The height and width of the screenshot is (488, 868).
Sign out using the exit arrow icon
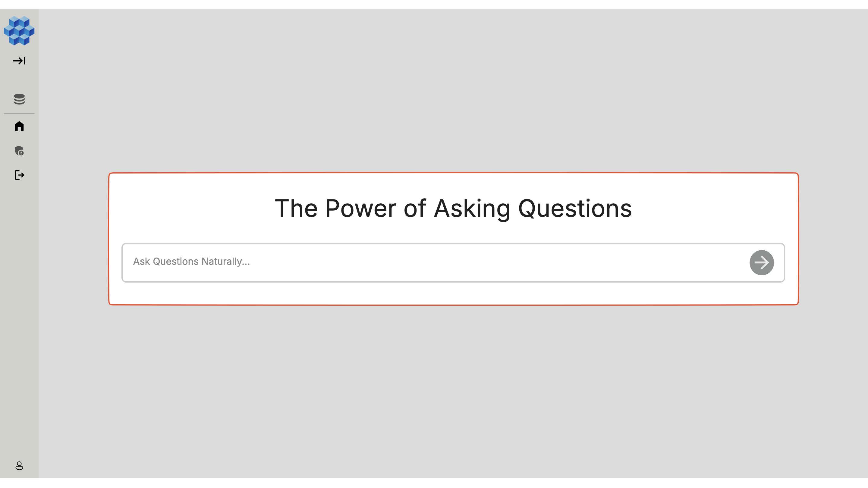19,175
